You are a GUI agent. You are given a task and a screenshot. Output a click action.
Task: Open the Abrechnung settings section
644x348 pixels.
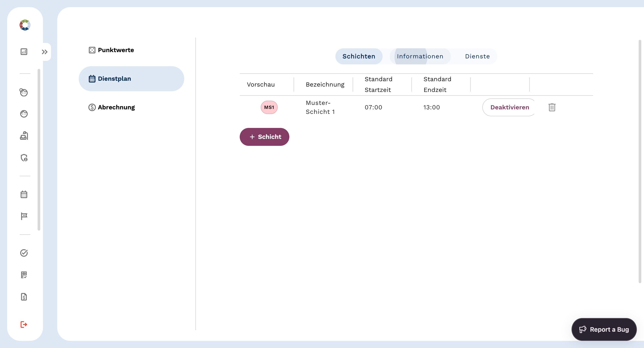tap(116, 107)
